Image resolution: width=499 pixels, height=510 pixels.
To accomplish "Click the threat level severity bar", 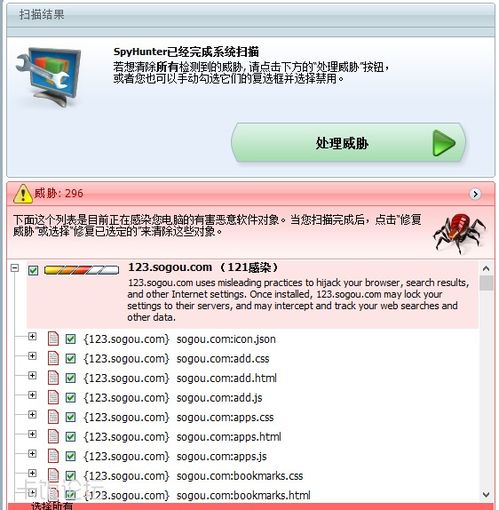I will pyautogui.click(x=81, y=270).
